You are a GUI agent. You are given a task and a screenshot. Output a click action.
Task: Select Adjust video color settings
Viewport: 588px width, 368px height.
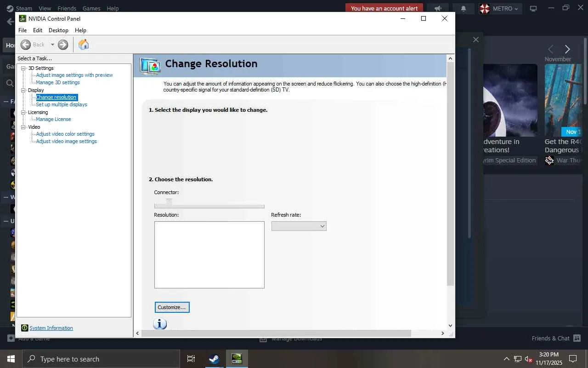[65, 134]
